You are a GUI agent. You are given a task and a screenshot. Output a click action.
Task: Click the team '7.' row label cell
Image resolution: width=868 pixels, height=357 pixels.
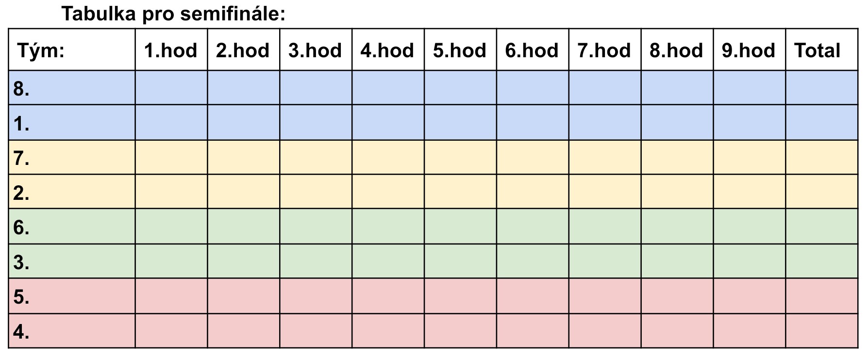[71, 158]
